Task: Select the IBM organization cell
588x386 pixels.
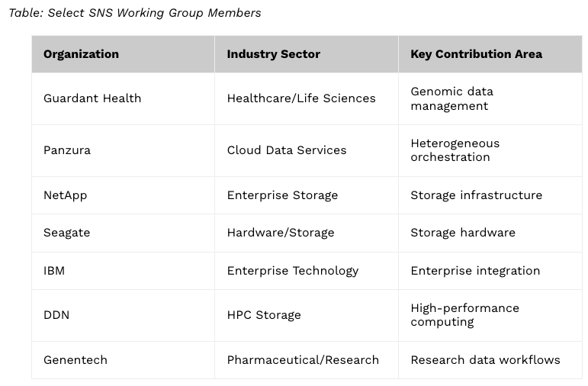Action: [54, 271]
